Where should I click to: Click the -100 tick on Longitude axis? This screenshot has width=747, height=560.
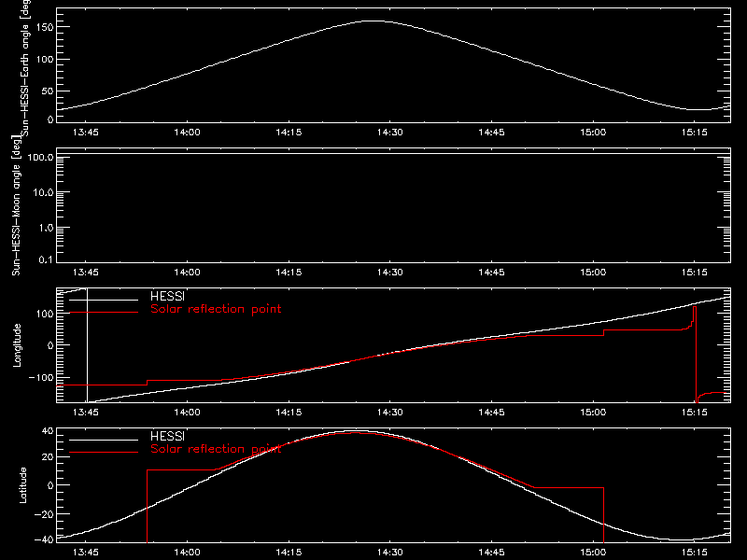pos(40,377)
